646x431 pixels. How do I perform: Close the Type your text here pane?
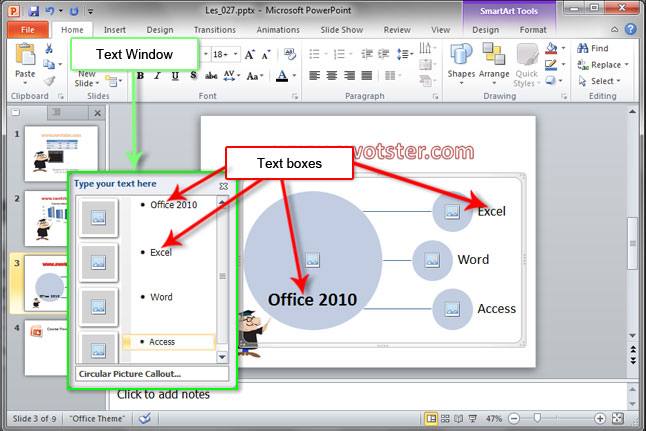click(223, 186)
